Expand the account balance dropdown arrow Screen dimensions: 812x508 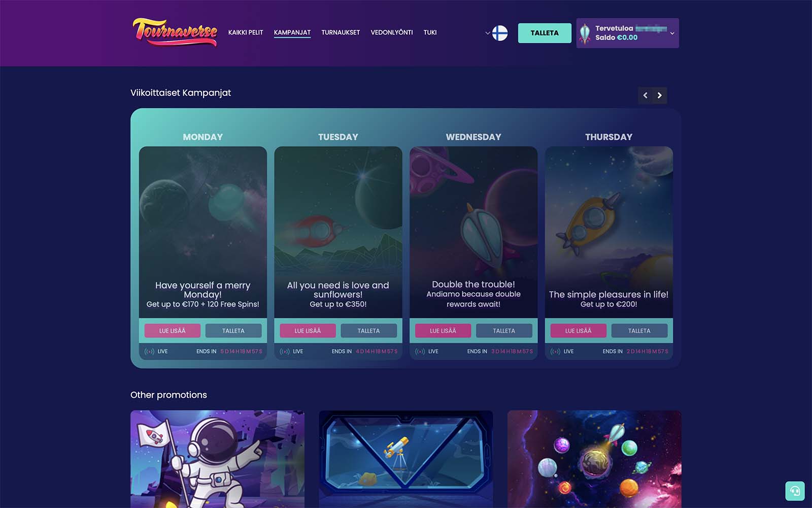[672, 33]
